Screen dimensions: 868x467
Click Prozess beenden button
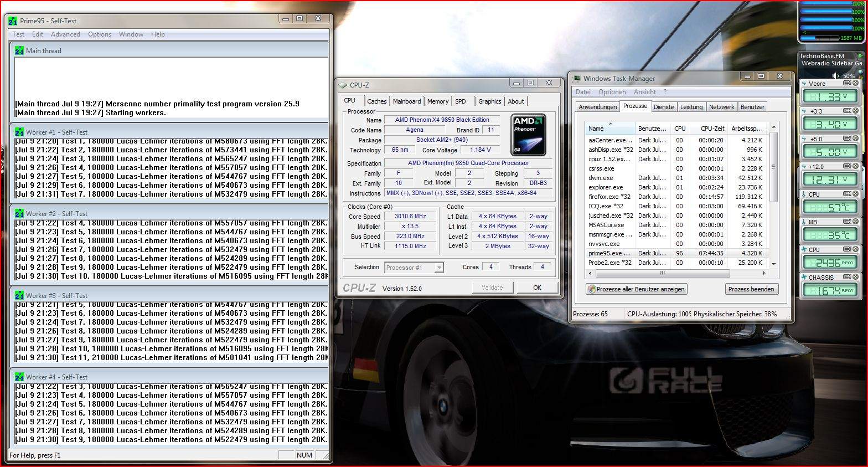coord(751,289)
